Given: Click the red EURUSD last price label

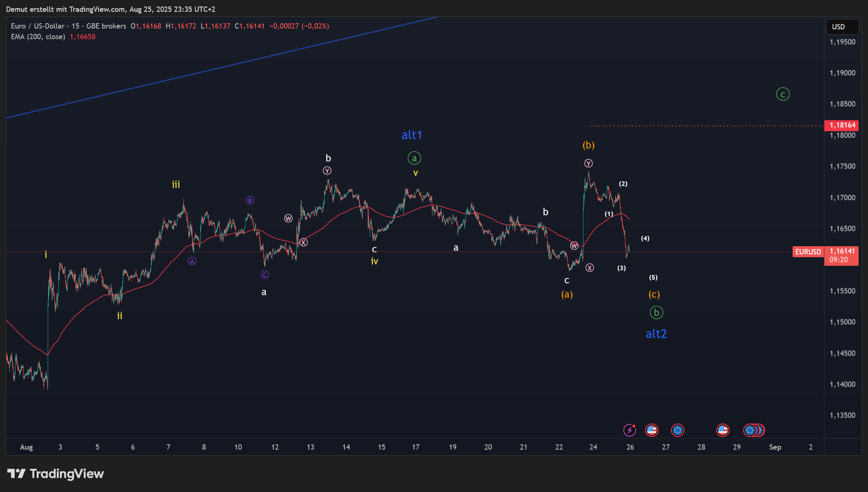Looking at the screenshot, I should 808,252.
